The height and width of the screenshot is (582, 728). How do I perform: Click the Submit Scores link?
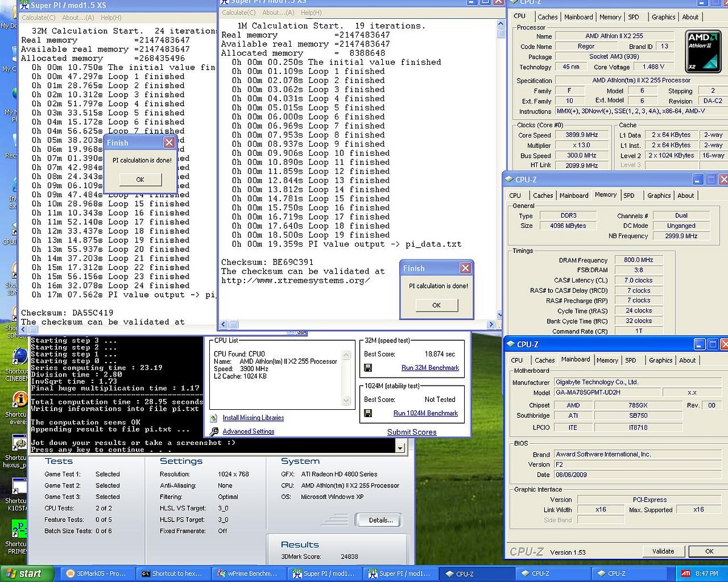(x=411, y=432)
